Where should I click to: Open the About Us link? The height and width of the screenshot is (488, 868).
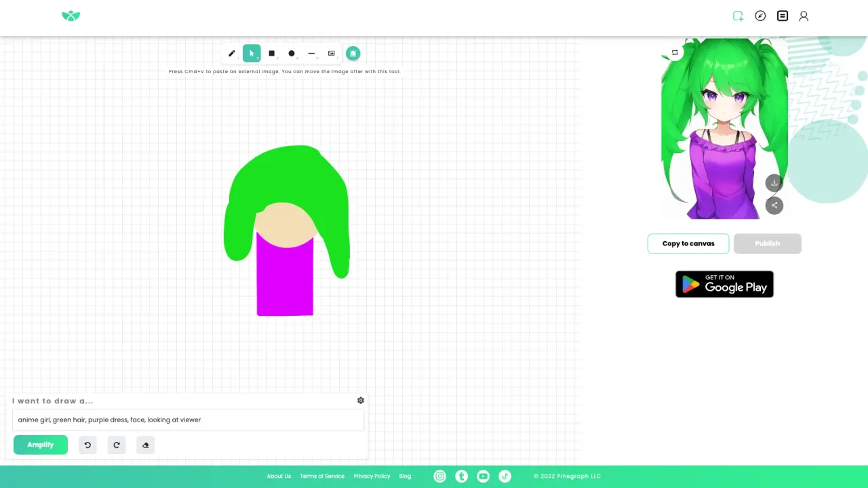pos(279,476)
